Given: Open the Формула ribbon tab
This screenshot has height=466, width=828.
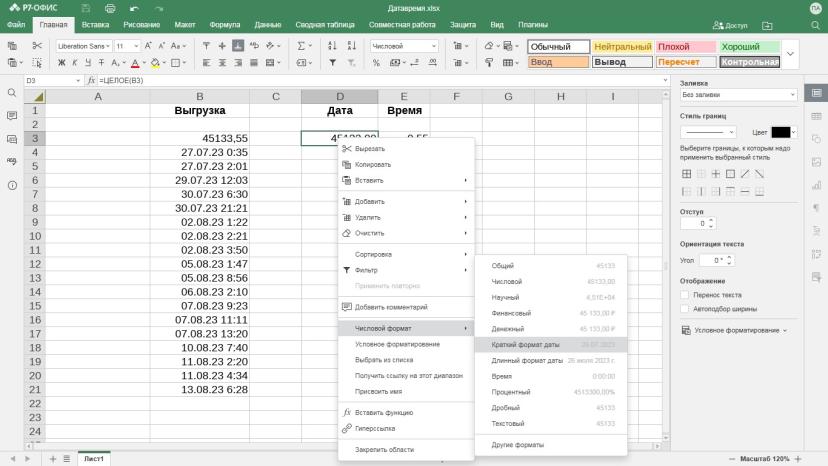Looking at the screenshot, I should tap(224, 24).
